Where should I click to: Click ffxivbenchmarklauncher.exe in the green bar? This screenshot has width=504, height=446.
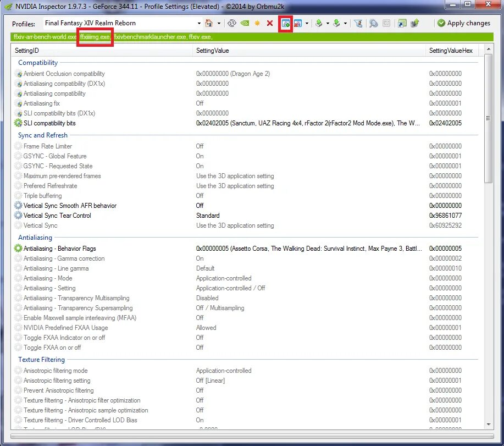click(x=150, y=37)
